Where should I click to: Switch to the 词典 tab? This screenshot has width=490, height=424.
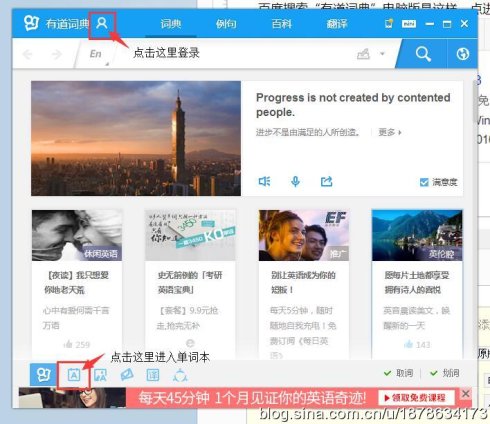[x=171, y=24]
